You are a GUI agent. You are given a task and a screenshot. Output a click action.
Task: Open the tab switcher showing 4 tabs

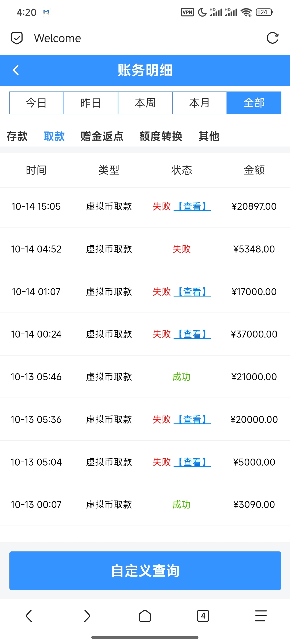[x=203, y=616]
